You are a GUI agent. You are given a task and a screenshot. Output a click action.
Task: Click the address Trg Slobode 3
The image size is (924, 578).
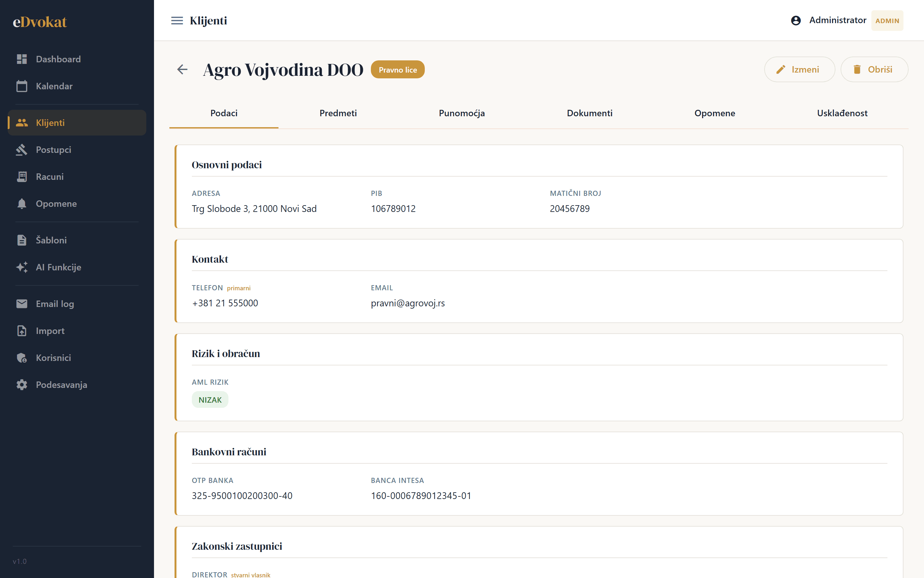pos(254,209)
